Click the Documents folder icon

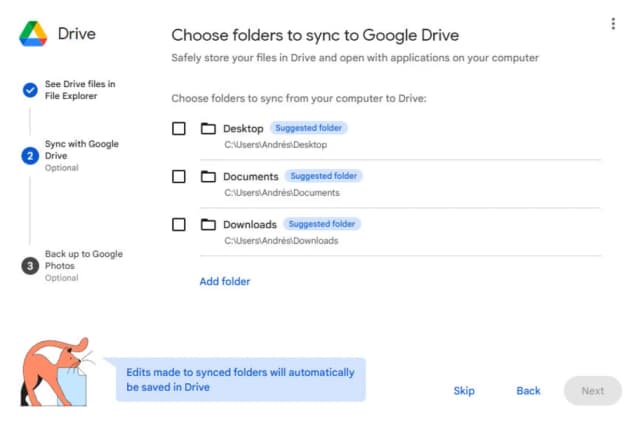[208, 176]
